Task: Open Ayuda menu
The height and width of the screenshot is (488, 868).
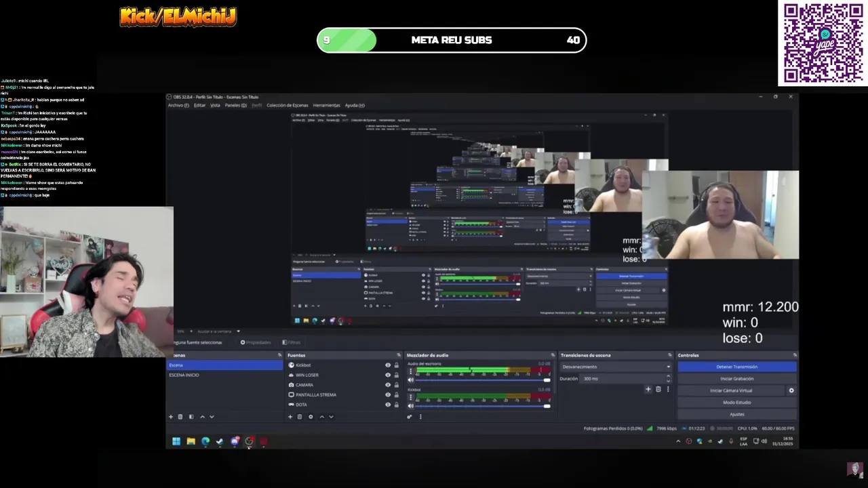Action: pos(355,105)
